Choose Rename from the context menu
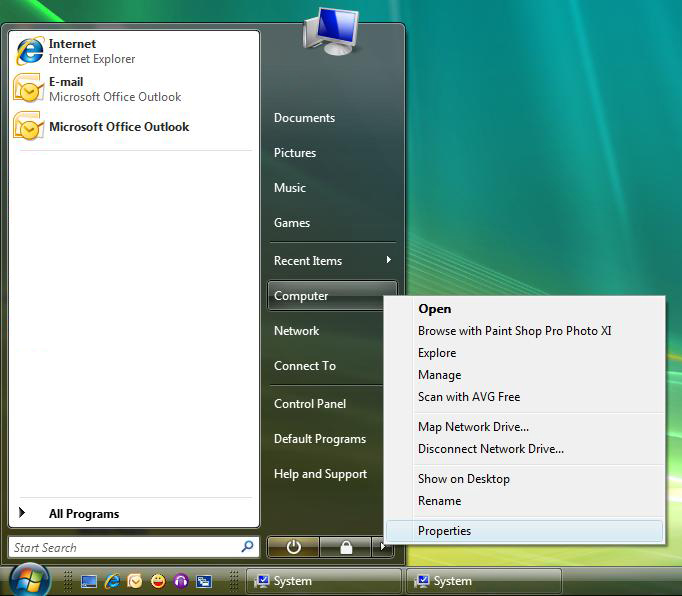 coord(525,501)
